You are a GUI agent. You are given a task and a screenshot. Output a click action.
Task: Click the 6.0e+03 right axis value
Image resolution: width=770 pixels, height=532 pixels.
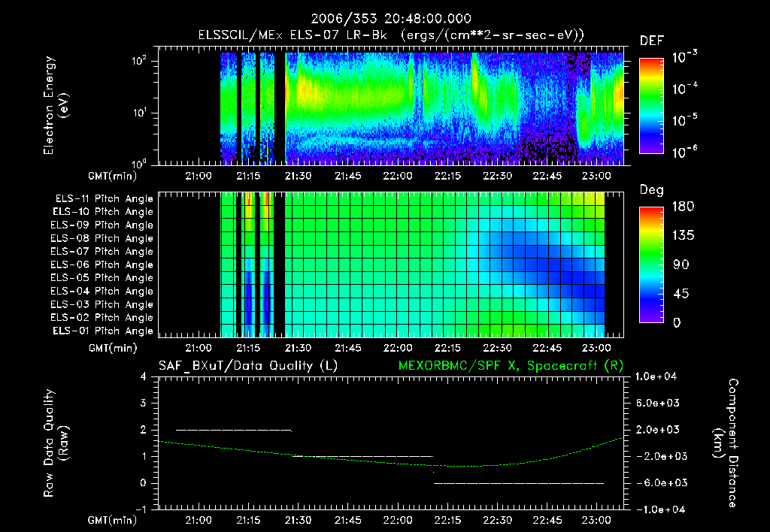[x=657, y=403]
